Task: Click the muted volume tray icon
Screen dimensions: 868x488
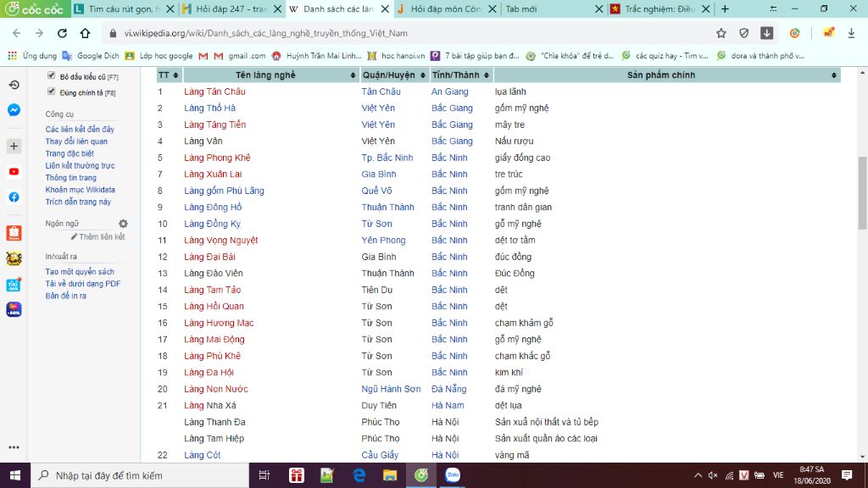Action: pos(713,475)
